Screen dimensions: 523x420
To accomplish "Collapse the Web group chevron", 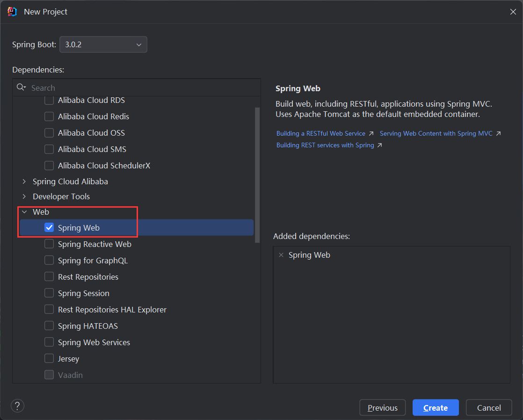I will click(24, 212).
